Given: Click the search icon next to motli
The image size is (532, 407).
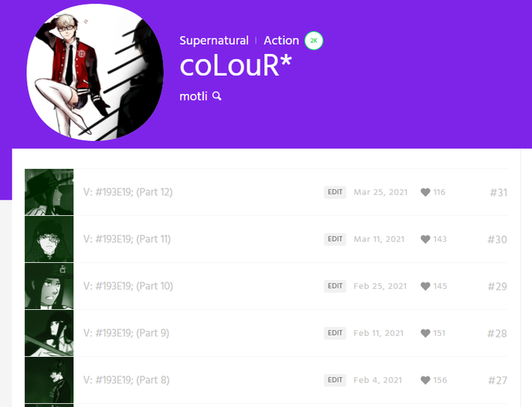Looking at the screenshot, I should (x=217, y=96).
